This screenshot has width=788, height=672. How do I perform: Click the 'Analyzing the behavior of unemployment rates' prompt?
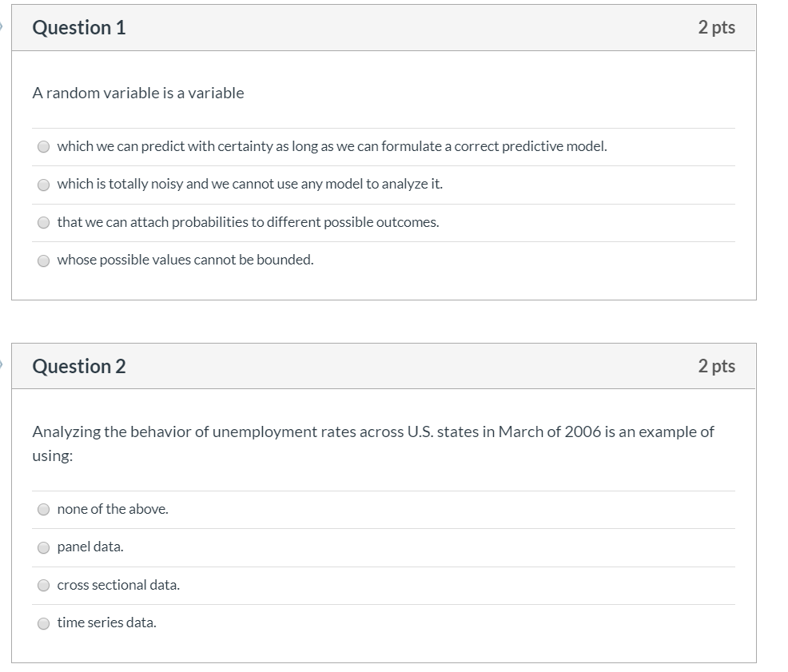[x=373, y=443]
